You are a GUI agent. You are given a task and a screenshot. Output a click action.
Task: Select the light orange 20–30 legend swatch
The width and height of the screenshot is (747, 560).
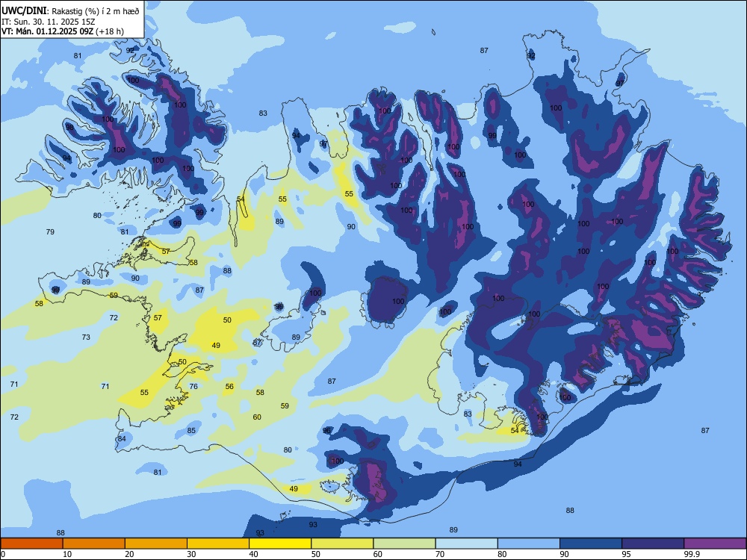point(156,544)
